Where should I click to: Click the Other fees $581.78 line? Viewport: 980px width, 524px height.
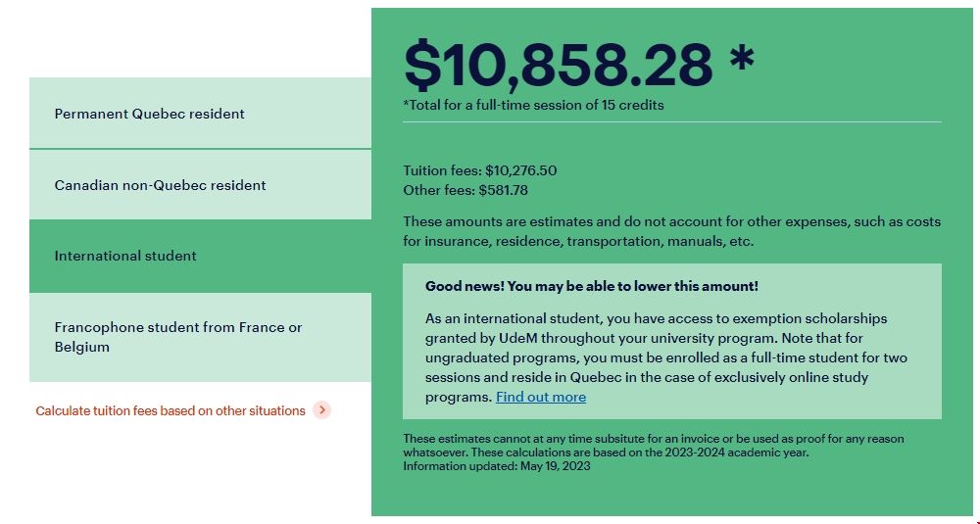(x=465, y=190)
